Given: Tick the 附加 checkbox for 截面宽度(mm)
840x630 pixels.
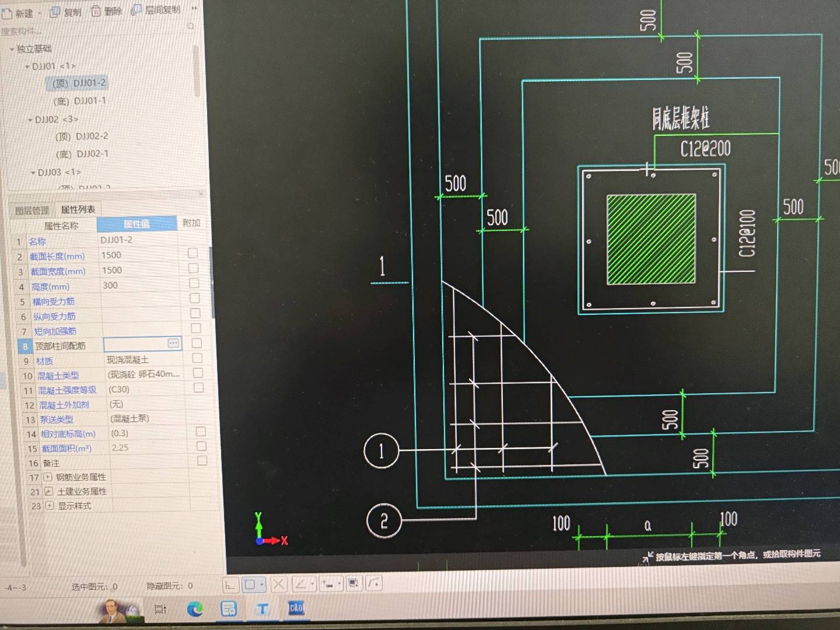Looking at the screenshot, I should pyautogui.click(x=194, y=268).
